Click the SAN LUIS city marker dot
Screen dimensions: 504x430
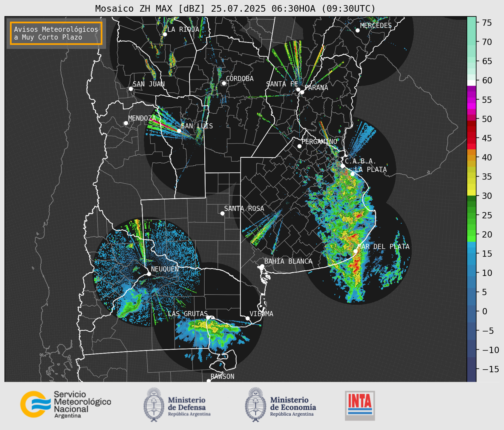(x=179, y=131)
